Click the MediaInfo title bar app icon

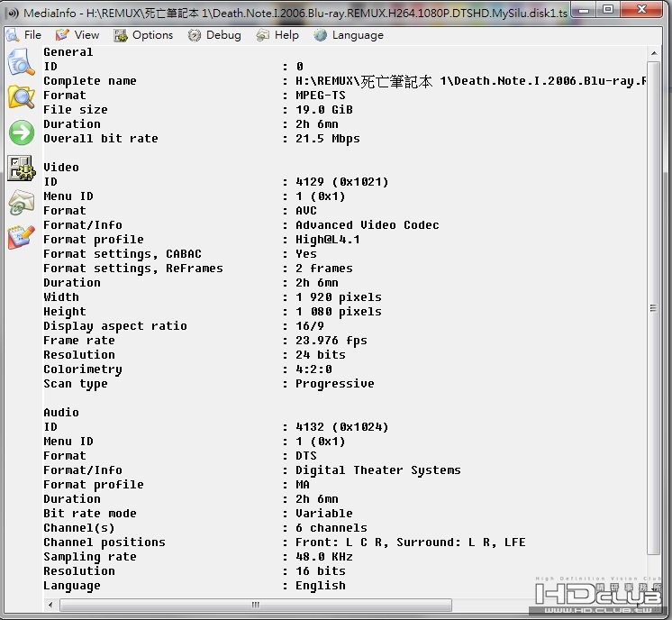pos(13,13)
